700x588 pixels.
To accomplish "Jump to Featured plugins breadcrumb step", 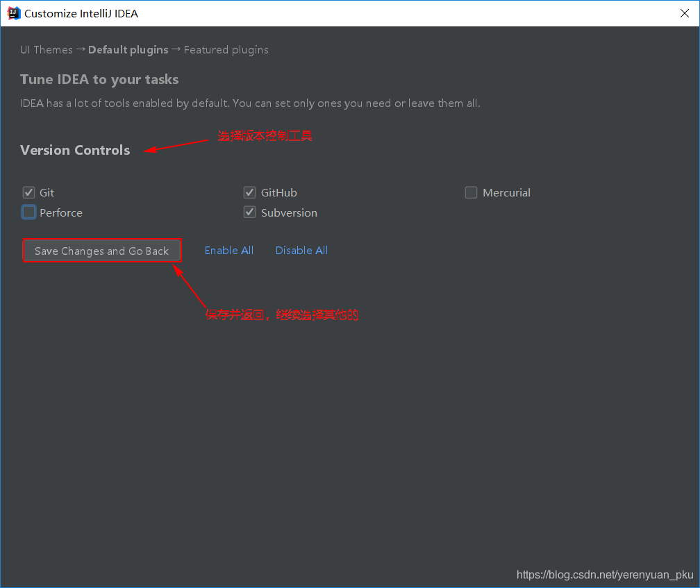I will 226,49.
